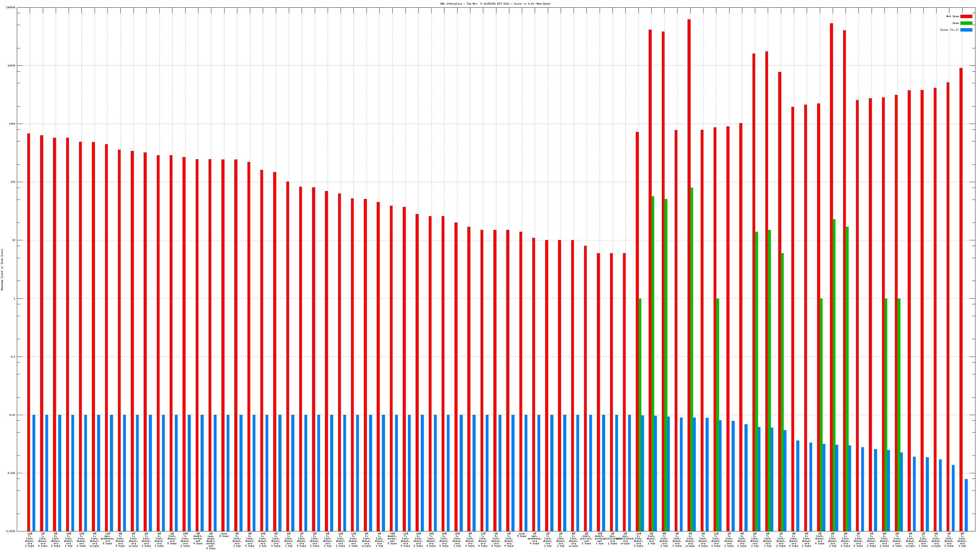Click the 'Message Count or Spam Score' axis title
Viewport: 980px width, 551px height.
pyautogui.click(x=2, y=270)
